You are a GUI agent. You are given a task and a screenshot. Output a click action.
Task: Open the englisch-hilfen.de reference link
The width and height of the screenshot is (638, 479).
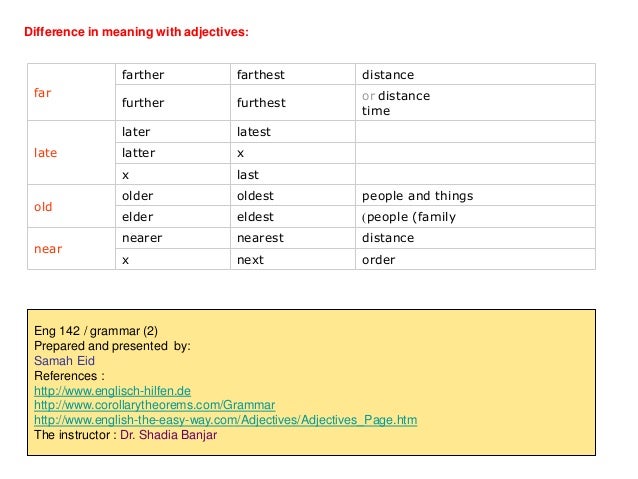pyautogui.click(x=112, y=391)
